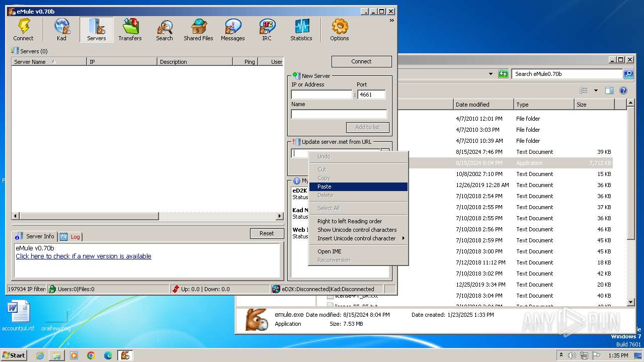
Task: Click the Port field showing 4661
Action: pyautogui.click(x=371, y=95)
